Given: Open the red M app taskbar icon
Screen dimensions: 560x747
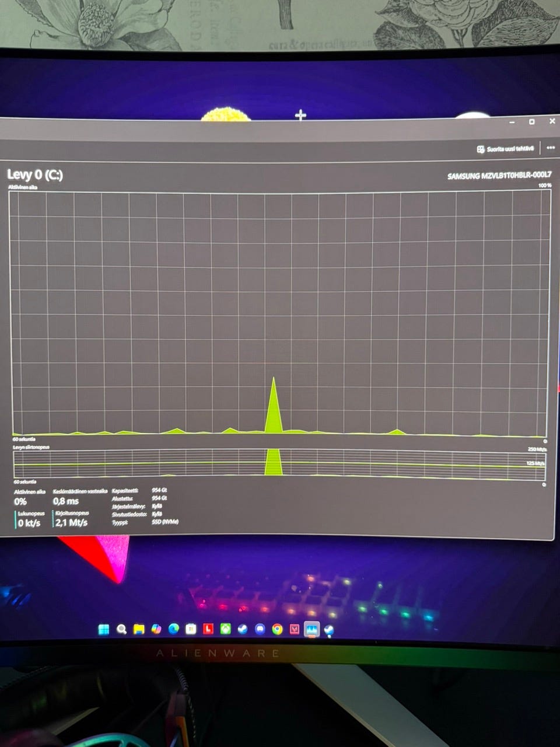Looking at the screenshot, I should point(295,629).
